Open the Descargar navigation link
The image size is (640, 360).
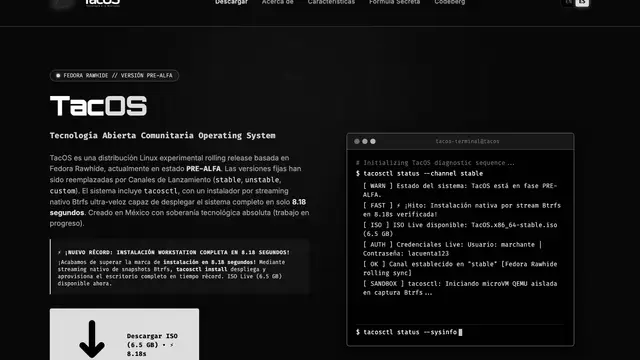tap(231, 2)
